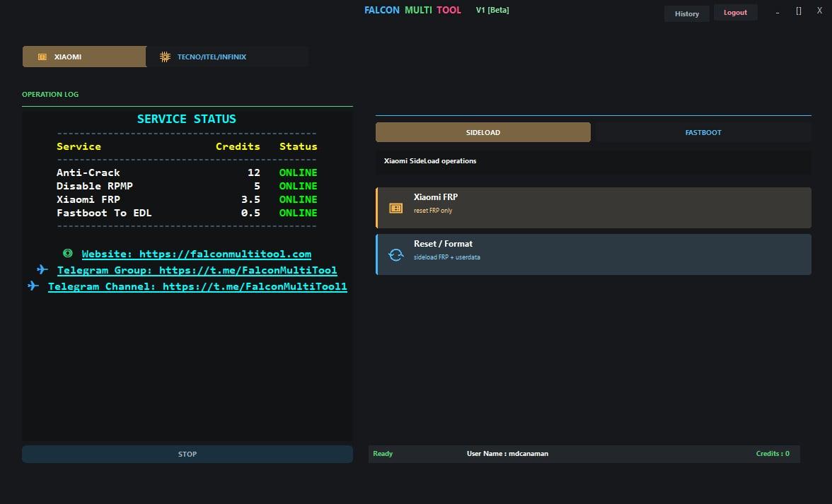Click the Xiaomi SideLoad operations label
This screenshot has width=832, height=504.
point(430,161)
